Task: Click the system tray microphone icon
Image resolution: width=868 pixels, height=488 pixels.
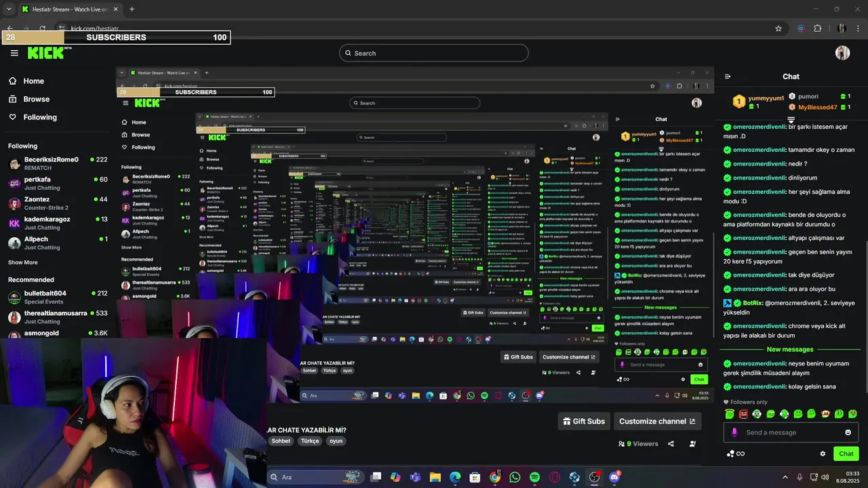Action: 800,477
